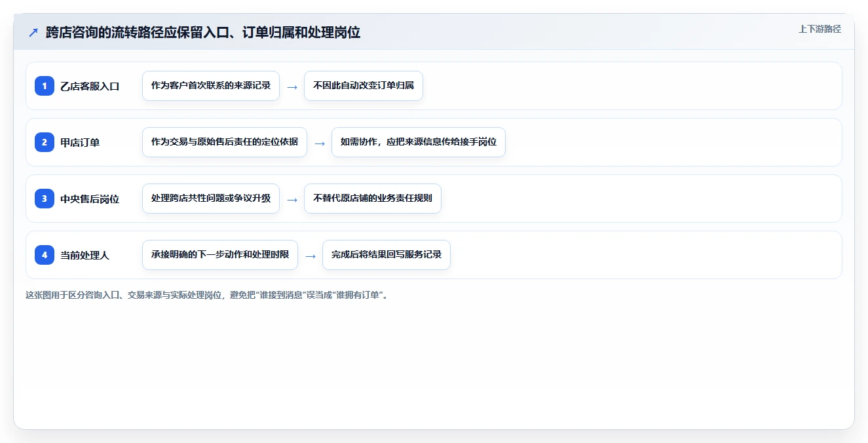Click the arrow icon beside the title

click(x=33, y=32)
